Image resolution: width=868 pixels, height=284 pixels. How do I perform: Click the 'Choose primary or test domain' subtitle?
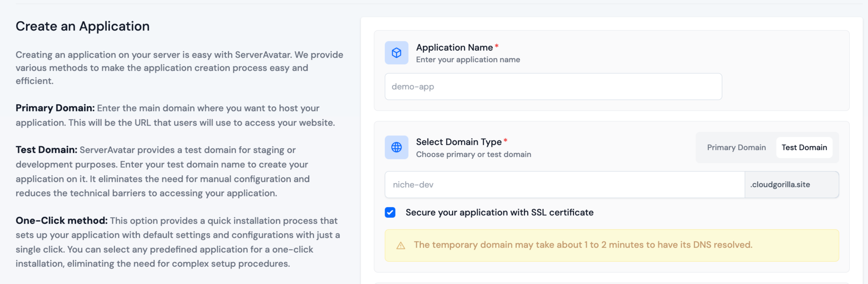(x=473, y=154)
